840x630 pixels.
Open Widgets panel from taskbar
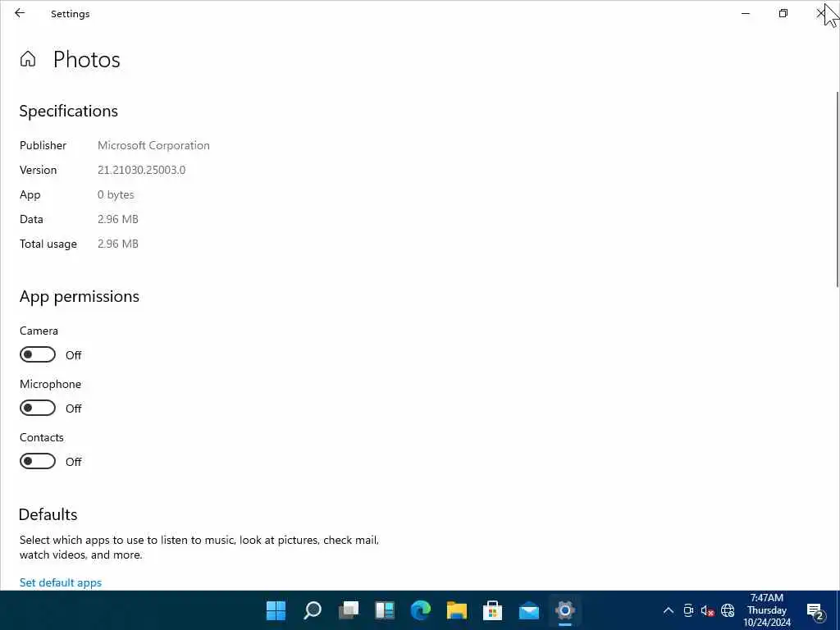point(385,610)
